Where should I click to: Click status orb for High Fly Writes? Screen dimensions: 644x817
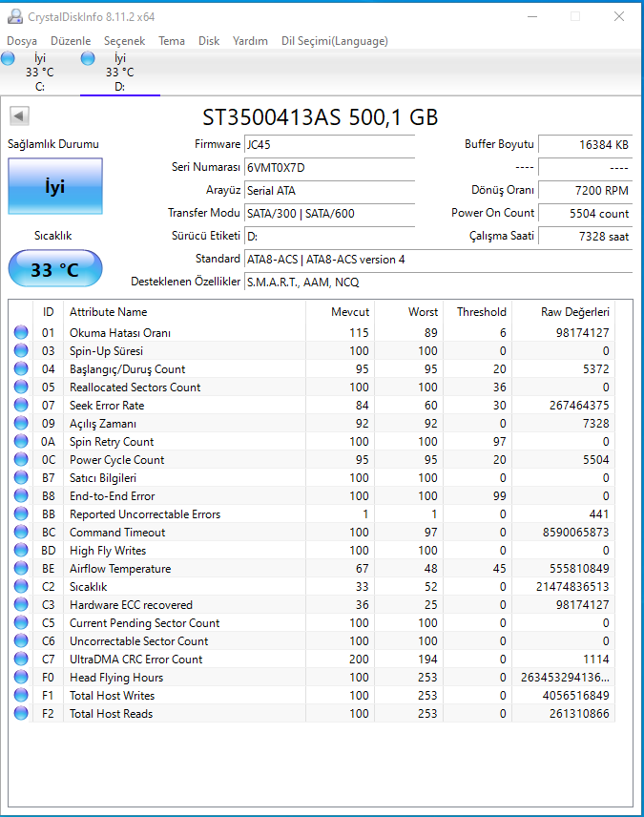tap(21, 550)
